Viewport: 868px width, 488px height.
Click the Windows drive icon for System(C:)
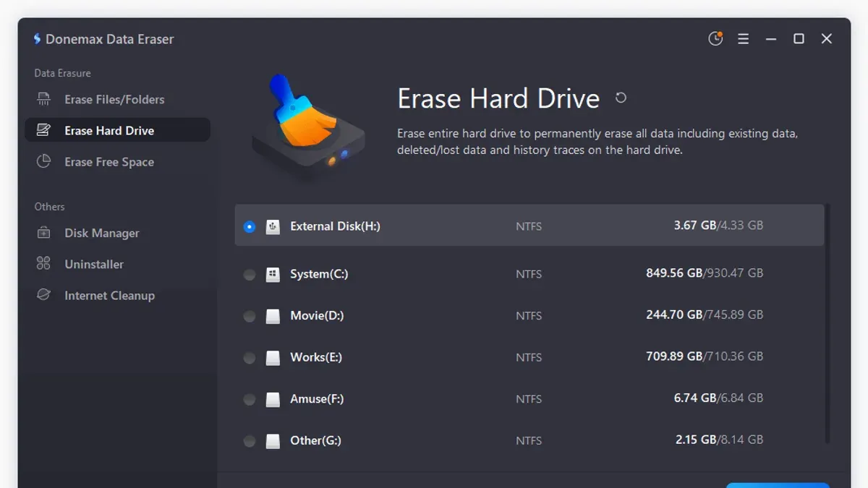(273, 274)
